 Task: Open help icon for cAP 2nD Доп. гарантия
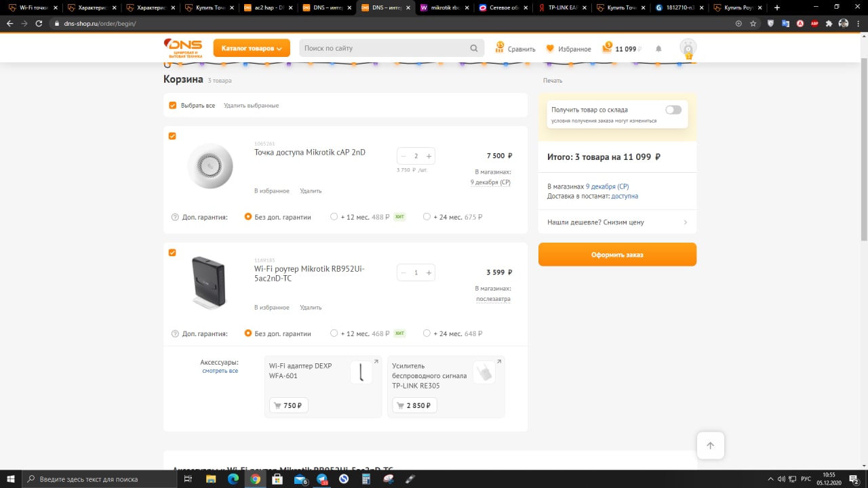175,218
